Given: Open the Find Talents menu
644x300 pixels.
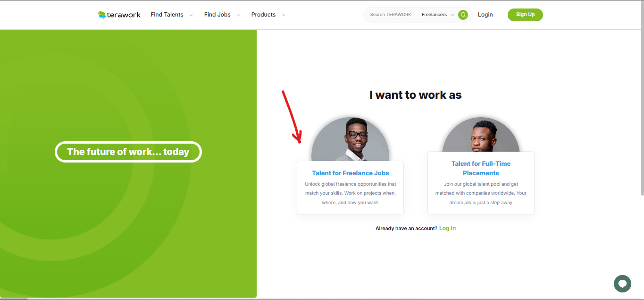Looking at the screenshot, I should click(x=167, y=15).
